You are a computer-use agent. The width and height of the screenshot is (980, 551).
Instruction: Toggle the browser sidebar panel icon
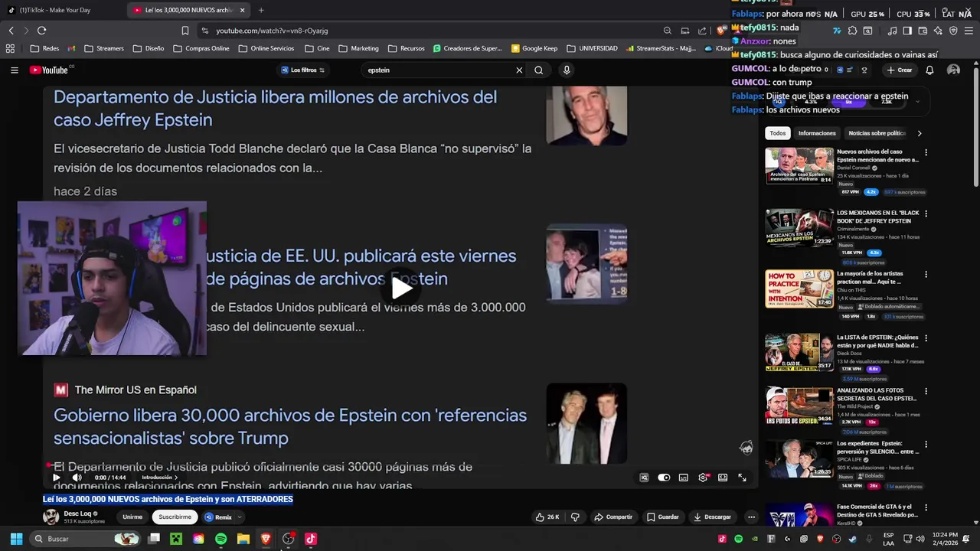point(907,31)
